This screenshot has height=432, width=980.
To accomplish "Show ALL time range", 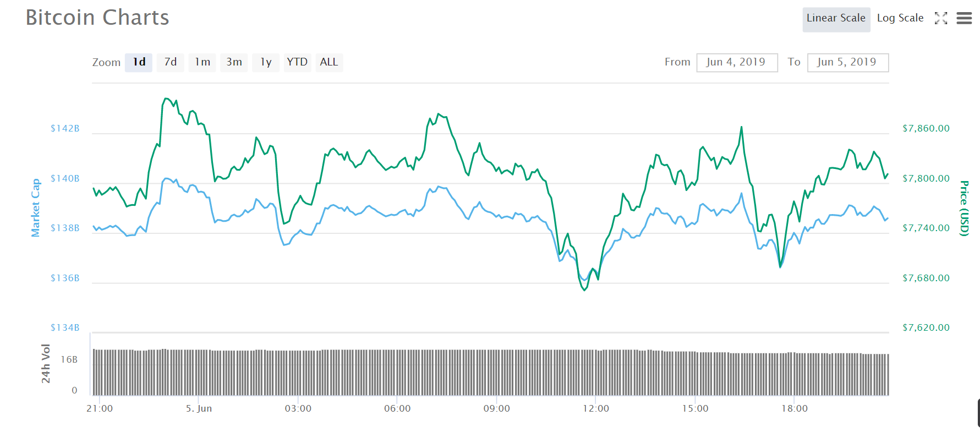I will coord(329,62).
